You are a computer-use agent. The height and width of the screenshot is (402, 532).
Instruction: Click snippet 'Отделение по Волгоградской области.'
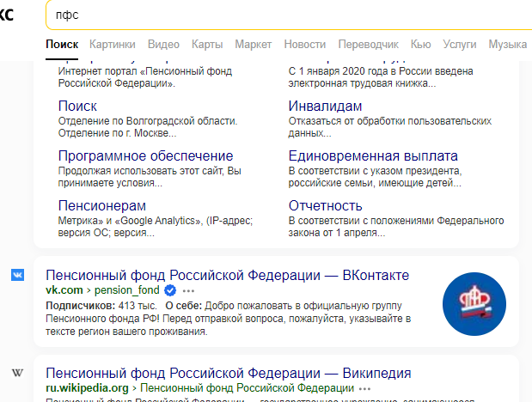[148, 121]
